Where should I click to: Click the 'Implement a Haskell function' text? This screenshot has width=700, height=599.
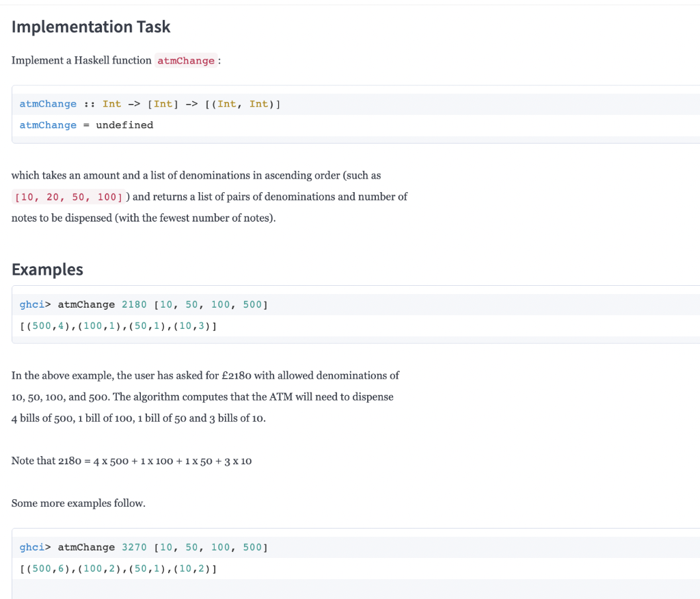point(81,60)
